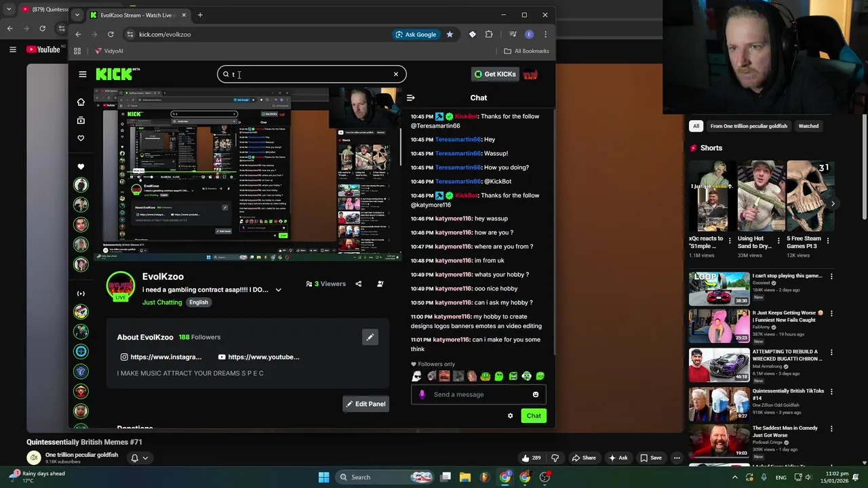Open Using Hot Sand to Dry Short
The height and width of the screenshot is (488, 868).
tap(762, 197)
